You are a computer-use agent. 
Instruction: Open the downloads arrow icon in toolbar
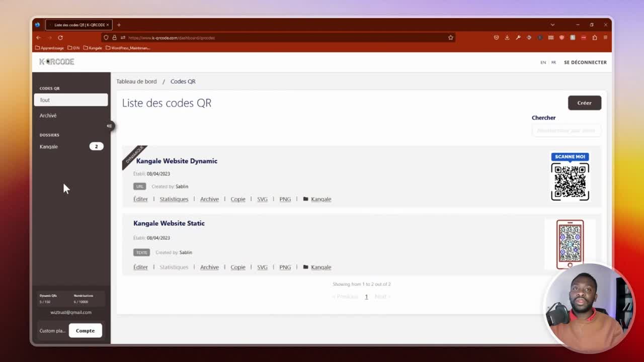pos(507,38)
